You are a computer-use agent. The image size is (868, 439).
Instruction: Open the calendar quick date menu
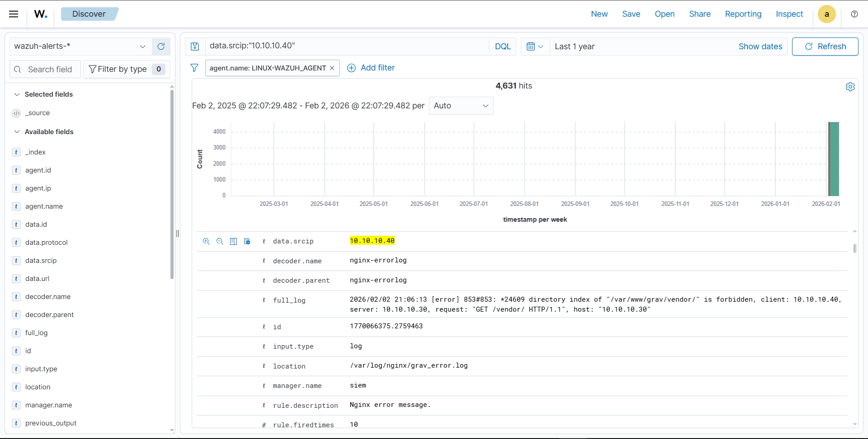(535, 47)
